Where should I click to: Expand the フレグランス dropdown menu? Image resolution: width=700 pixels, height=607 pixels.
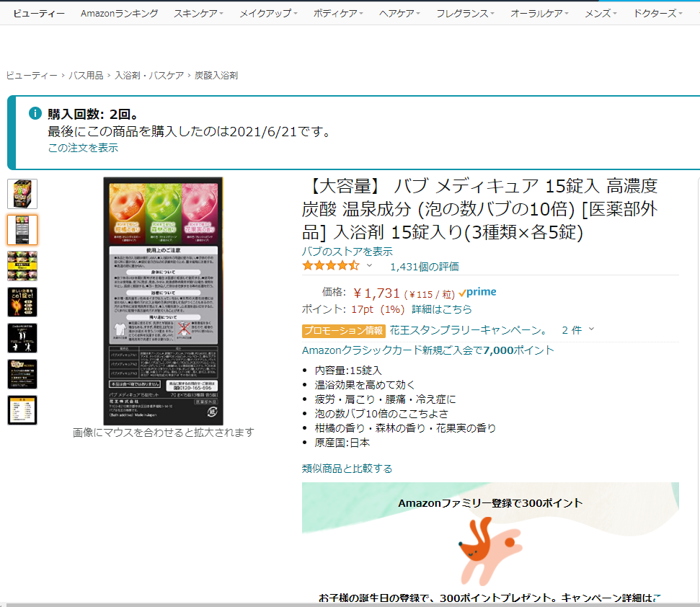click(465, 14)
